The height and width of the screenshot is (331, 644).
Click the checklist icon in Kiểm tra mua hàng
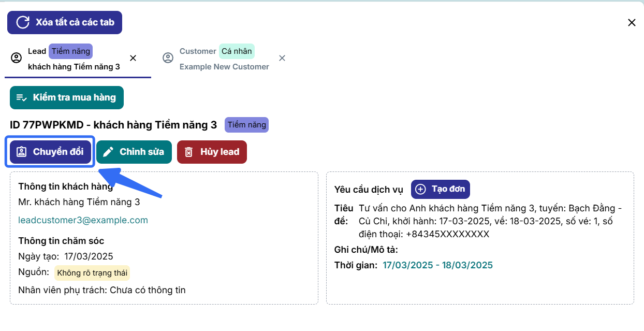[22, 97]
